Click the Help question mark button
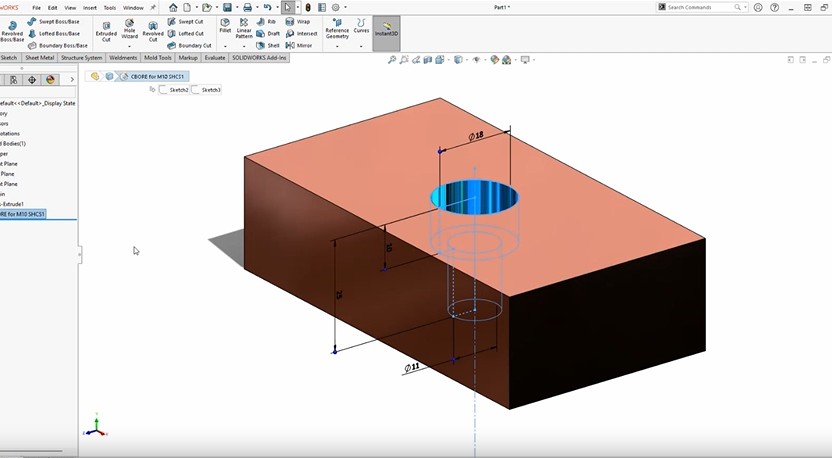The height and width of the screenshot is (458, 832). pyautogui.click(x=775, y=7)
